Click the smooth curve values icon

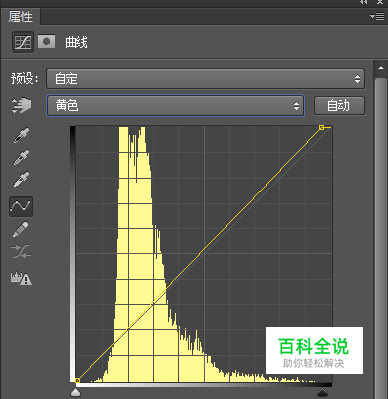[x=21, y=252]
